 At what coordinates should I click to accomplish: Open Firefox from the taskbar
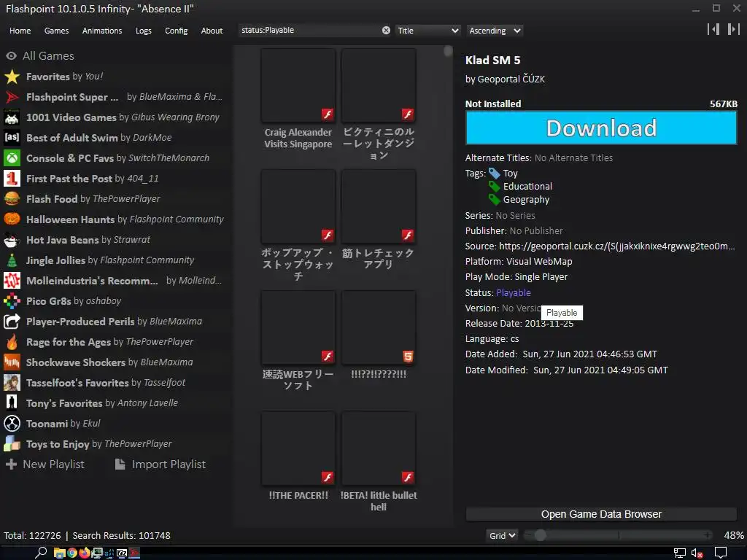click(x=85, y=553)
